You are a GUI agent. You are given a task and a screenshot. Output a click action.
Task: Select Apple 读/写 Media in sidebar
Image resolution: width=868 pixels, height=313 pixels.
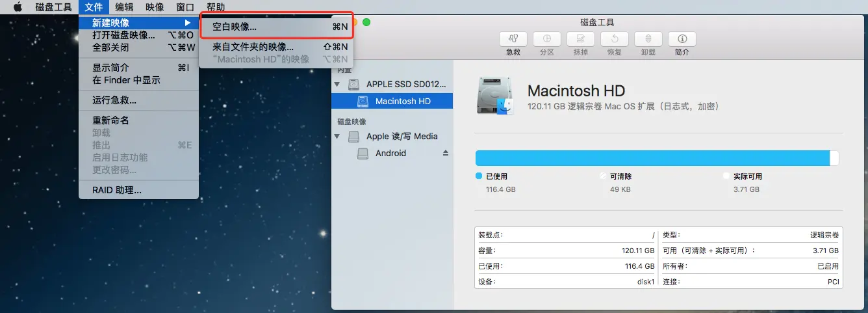coord(392,136)
